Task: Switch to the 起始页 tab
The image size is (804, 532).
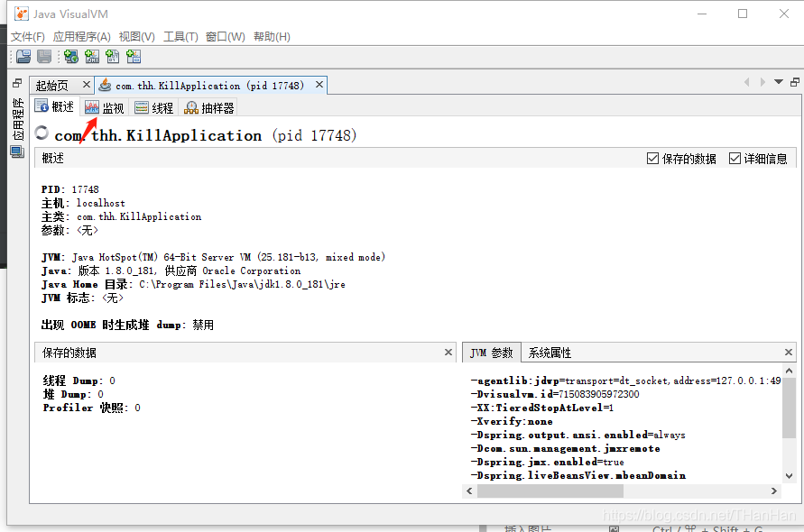Action: 52,85
